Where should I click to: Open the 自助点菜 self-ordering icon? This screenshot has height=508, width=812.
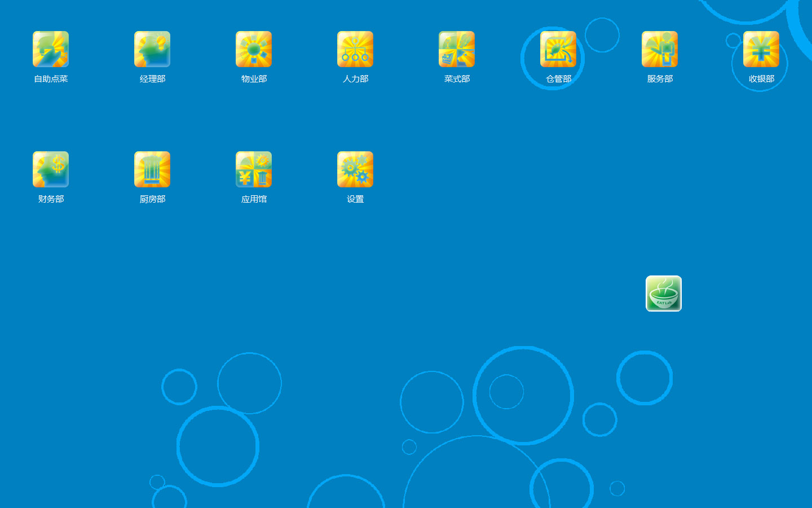tap(51, 49)
